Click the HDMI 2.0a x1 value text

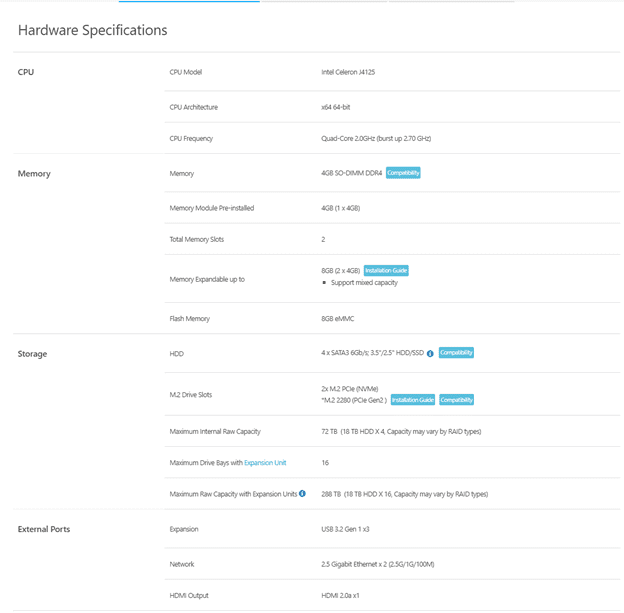pyautogui.click(x=340, y=595)
